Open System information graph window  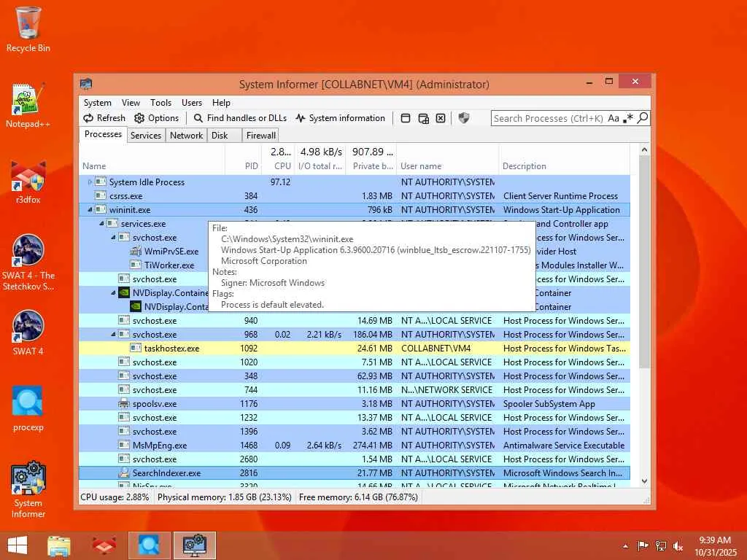coord(340,118)
